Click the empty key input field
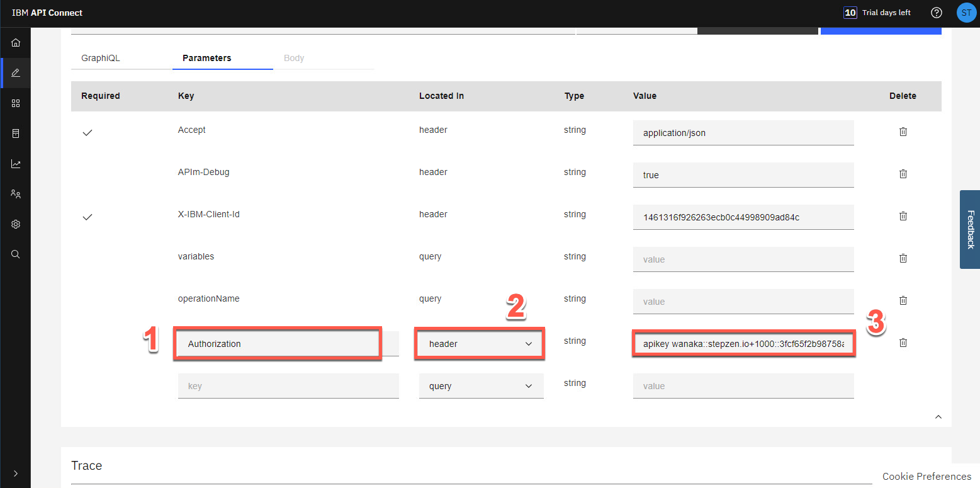 [x=288, y=386]
